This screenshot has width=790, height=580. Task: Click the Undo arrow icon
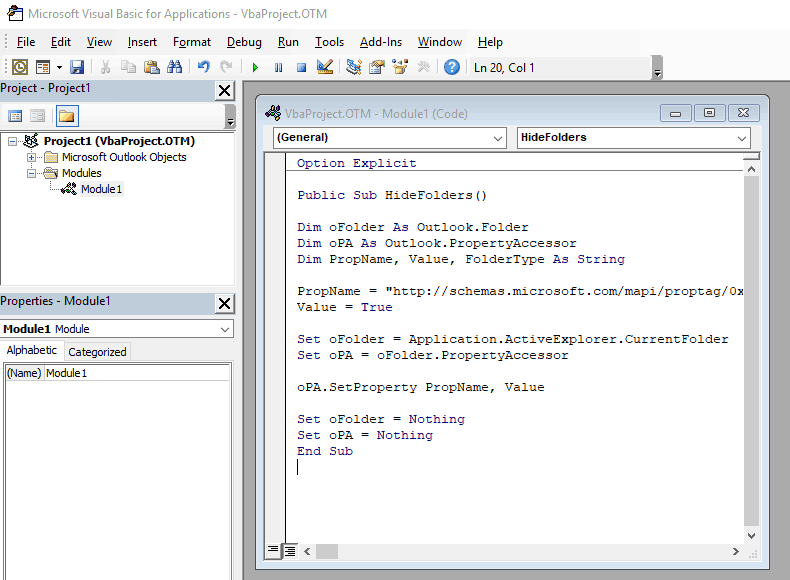(x=204, y=67)
